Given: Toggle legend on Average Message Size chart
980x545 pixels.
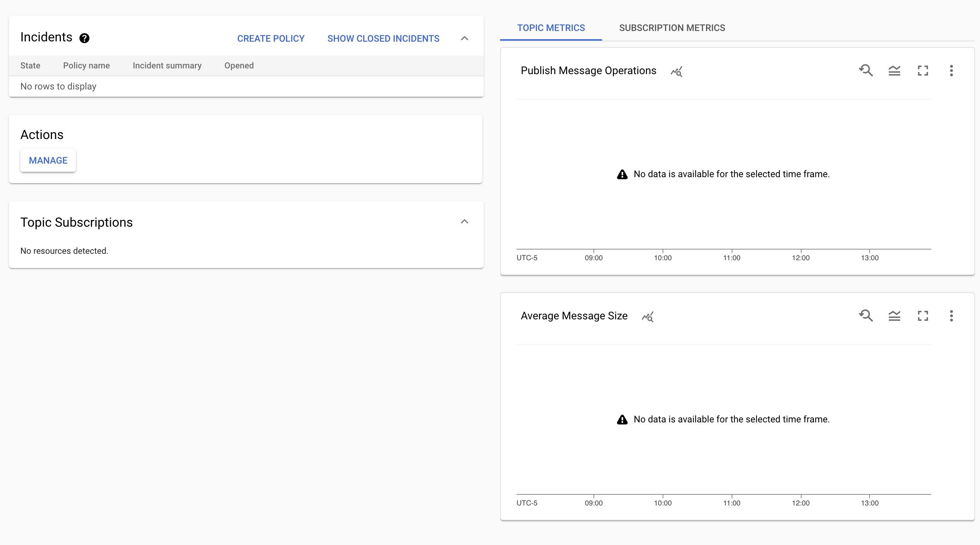Looking at the screenshot, I should [x=894, y=315].
